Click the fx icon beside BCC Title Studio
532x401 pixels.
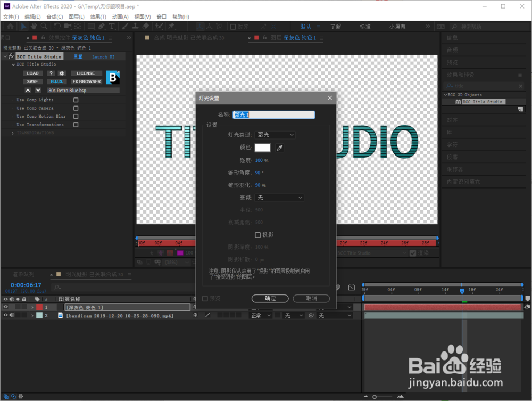tap(11, 56)
